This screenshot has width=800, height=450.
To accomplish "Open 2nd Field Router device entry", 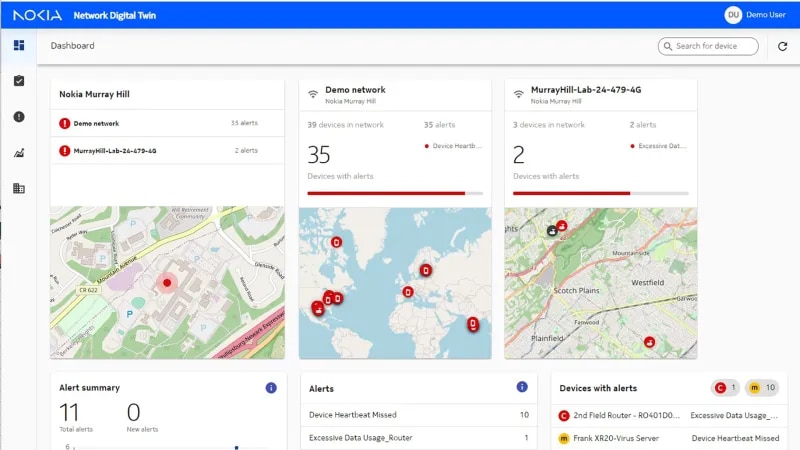I will coord(622,414).
